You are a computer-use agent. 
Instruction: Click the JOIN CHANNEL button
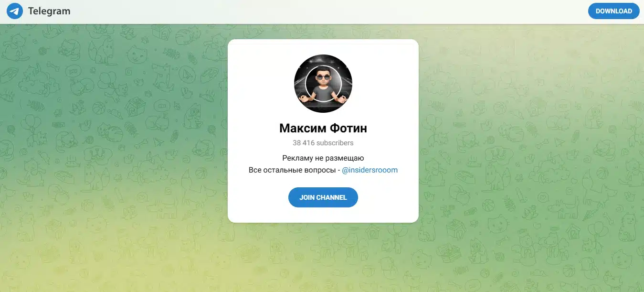coord(323,197)
